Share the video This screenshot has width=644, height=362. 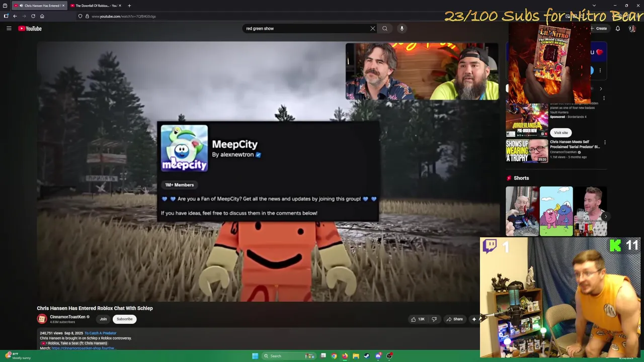(454, 319)
